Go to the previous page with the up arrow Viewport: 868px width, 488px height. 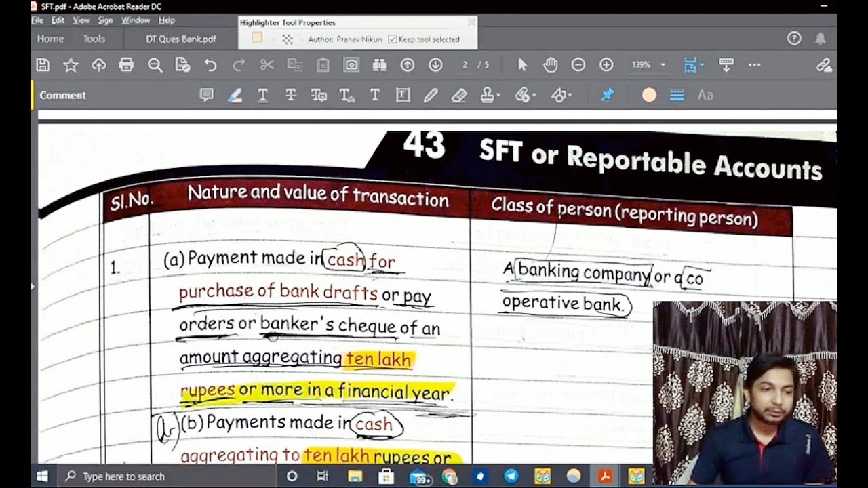[x=408, y=65]
